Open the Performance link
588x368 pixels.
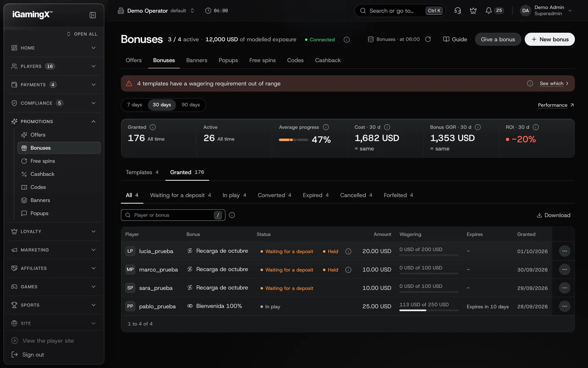pos(556,105)
